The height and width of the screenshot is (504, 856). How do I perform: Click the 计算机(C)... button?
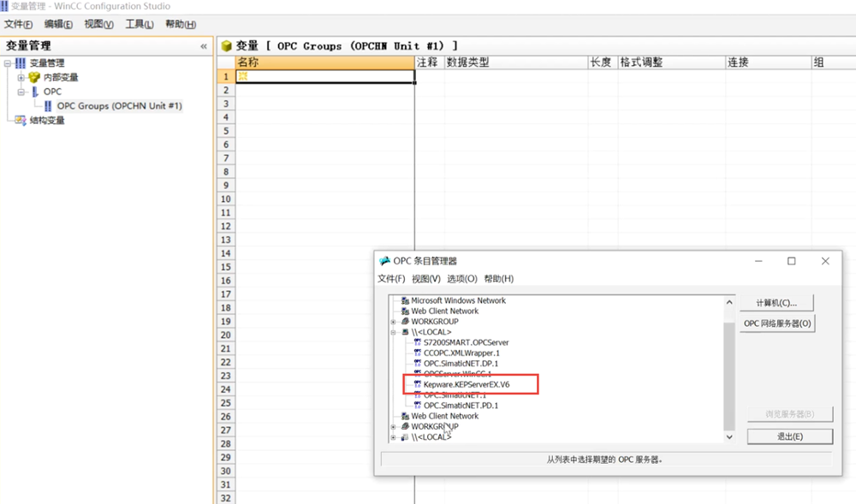click(x=776, y=303)
